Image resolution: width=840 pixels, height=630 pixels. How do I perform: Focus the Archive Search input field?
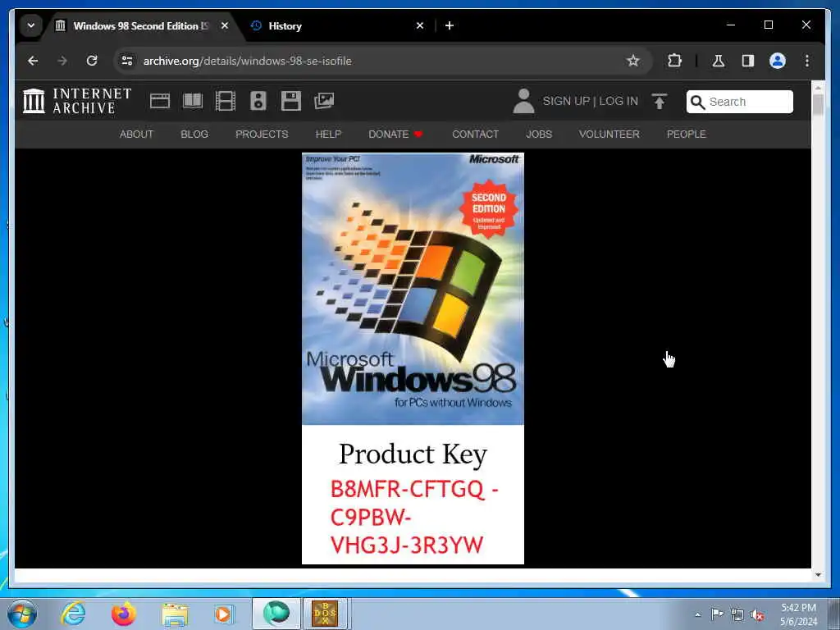tap(740, 102)
